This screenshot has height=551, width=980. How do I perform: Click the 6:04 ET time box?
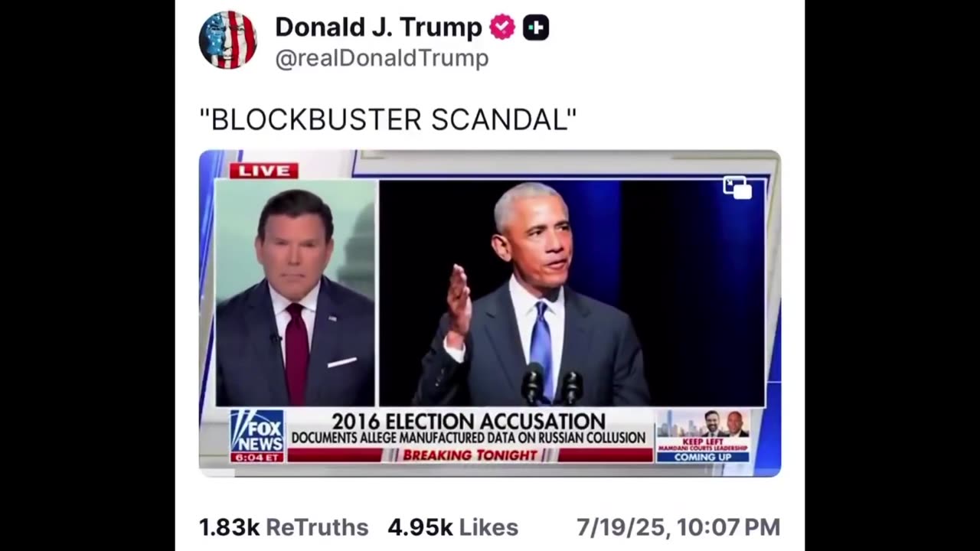[257, 457]
